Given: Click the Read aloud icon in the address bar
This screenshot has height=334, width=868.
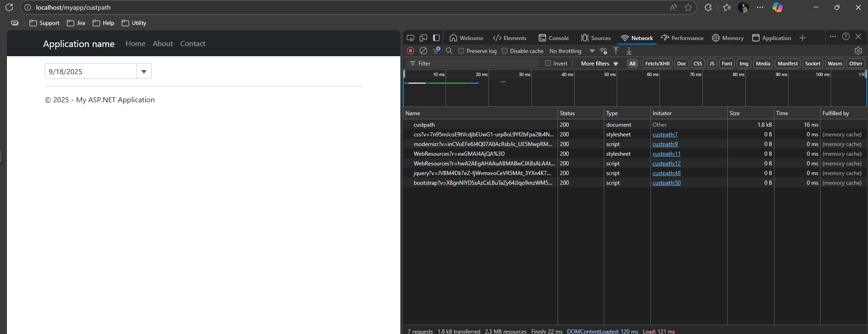Looking at the screenshot, I should click(673, 7).
